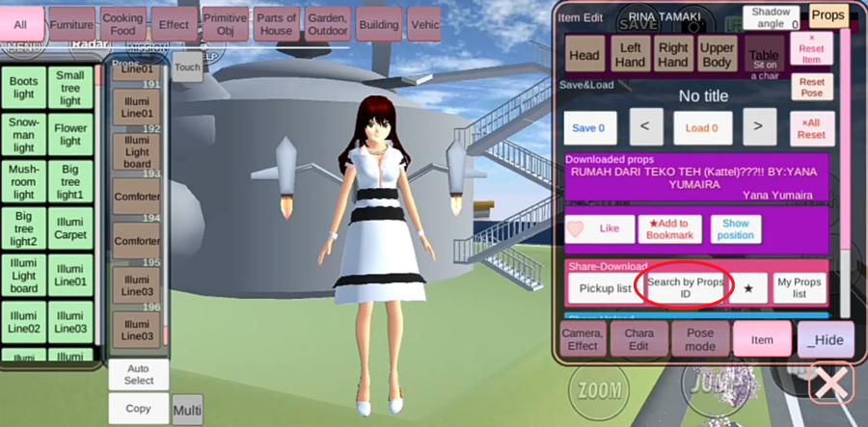
Task: Click Show position button
Action: (736, 229)
